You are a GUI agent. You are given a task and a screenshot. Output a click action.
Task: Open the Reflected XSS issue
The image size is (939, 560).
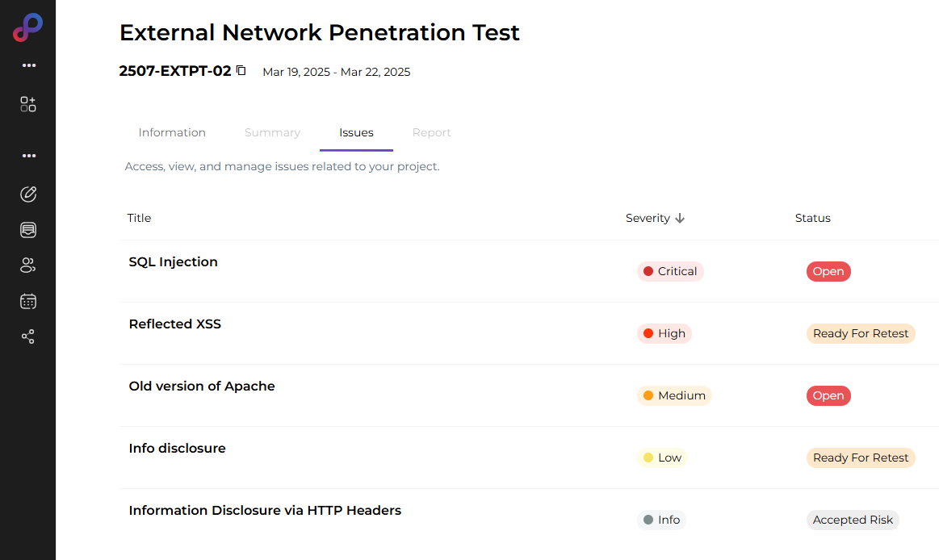click(x=175, y=324)
